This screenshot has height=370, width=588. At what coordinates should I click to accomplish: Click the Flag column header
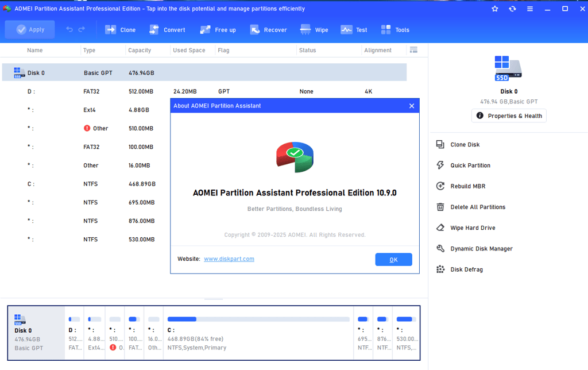(223, 51)
